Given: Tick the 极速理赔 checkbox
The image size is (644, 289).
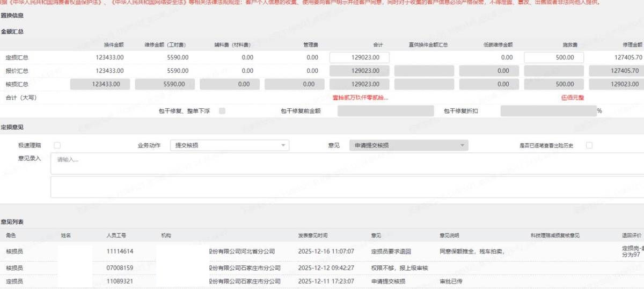Looking at the screenshot, I should click(x=57, y=145).
